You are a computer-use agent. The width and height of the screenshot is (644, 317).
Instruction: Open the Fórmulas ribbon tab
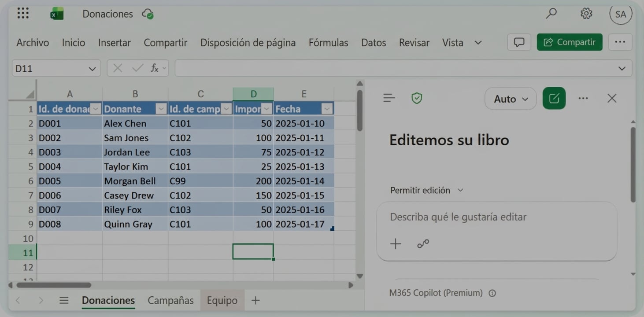coord(328,43)
